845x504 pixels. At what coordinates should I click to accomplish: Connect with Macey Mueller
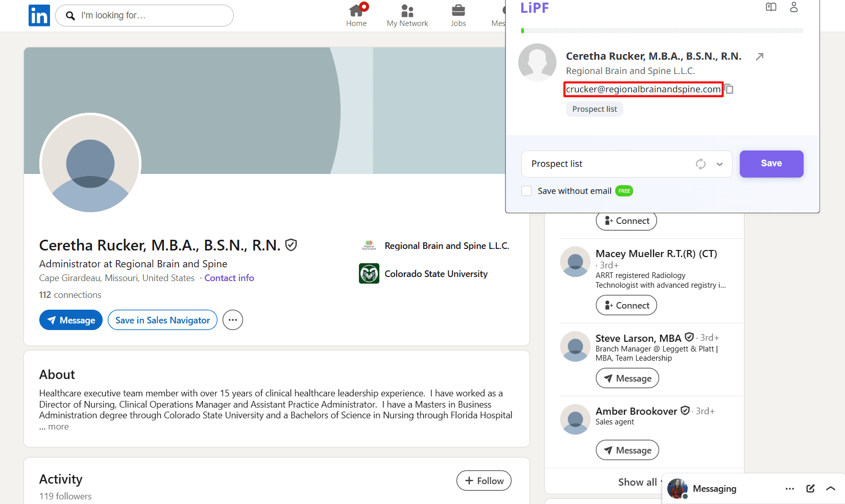tap(626, 306)
